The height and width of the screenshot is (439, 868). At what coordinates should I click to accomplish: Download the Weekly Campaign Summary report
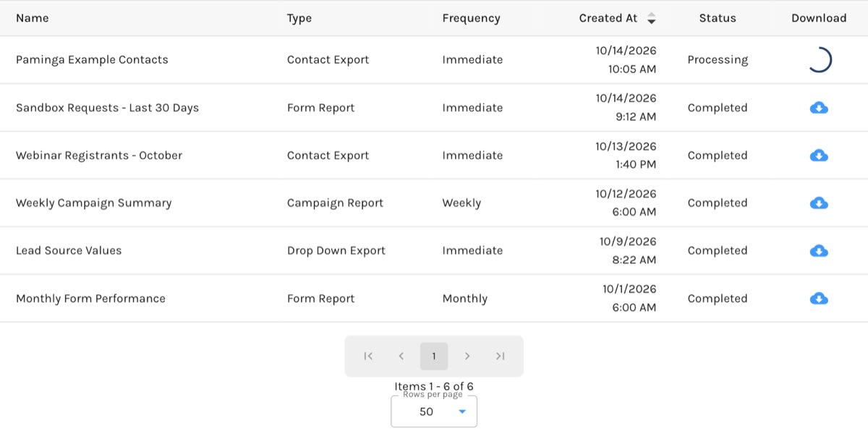(x=819, y=203)
